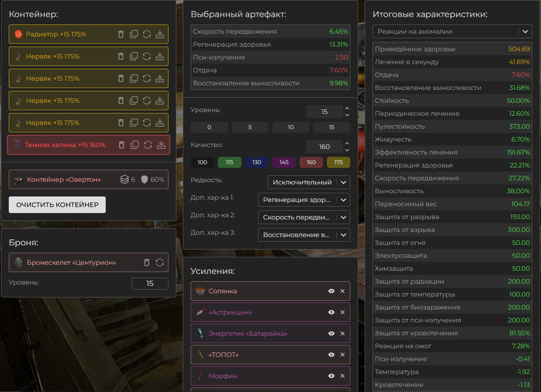This screenshot has height=392, width=541.
Task: Open the Реакции на аномалии dropdown
Action: [452, 31]
